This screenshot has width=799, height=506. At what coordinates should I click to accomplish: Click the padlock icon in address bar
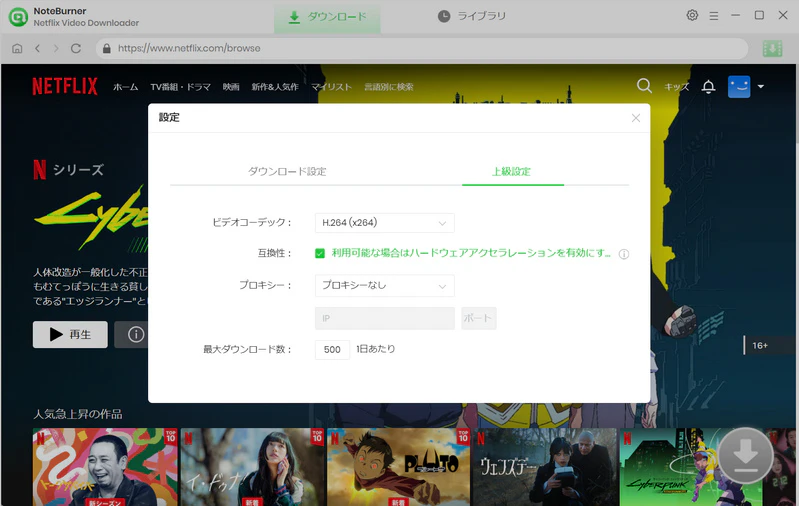point(106,48)
